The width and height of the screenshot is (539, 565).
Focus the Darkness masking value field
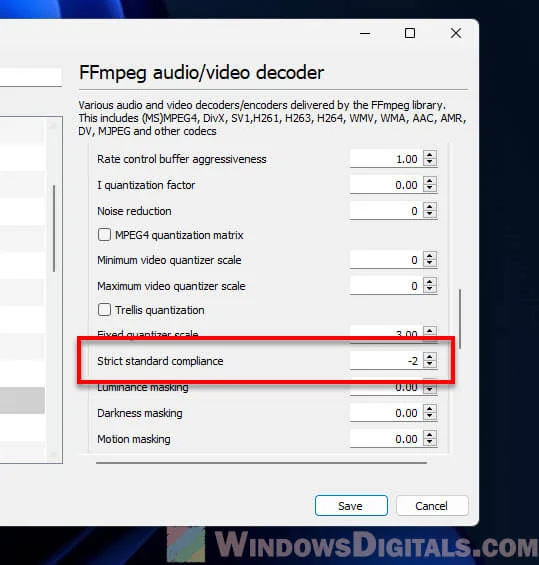pyautogui.click(x=386, y=413)
